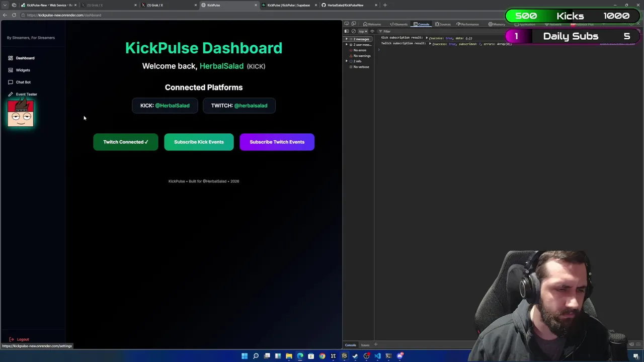
Task: Select the Console drawer tab at bottom
Action: click(x=351, y=345)
